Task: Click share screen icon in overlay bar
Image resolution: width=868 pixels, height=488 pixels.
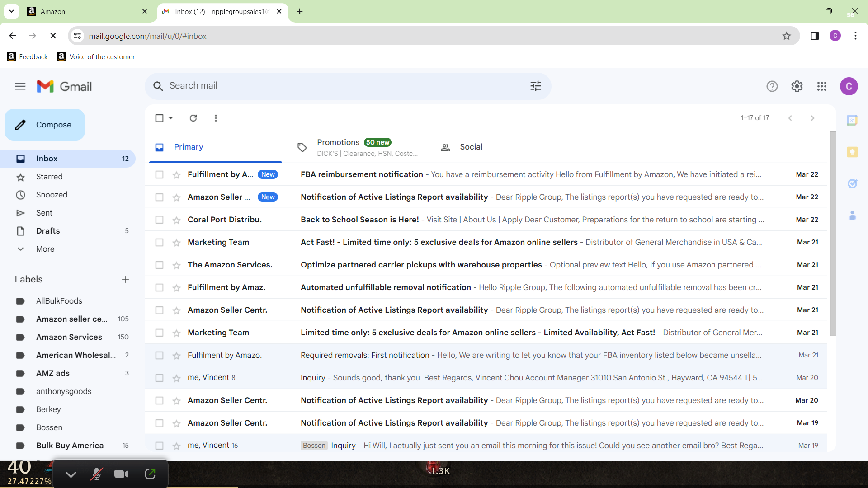Action: point(150,474)
